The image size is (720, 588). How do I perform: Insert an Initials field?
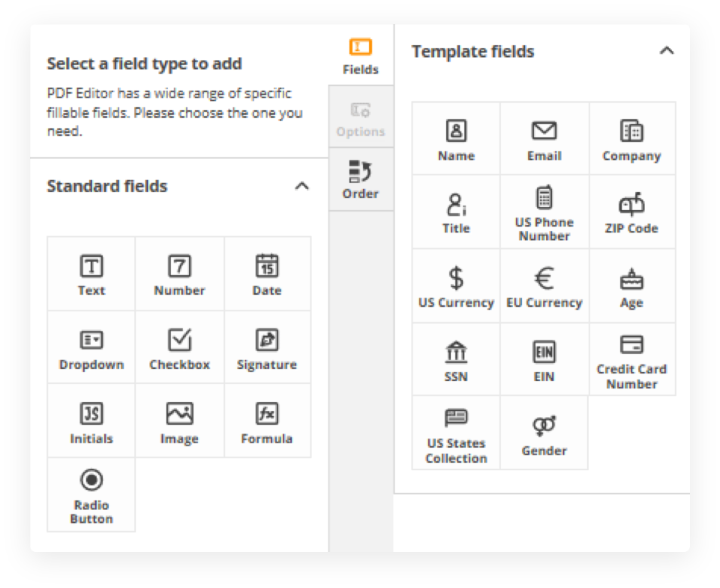pos(91,421)
